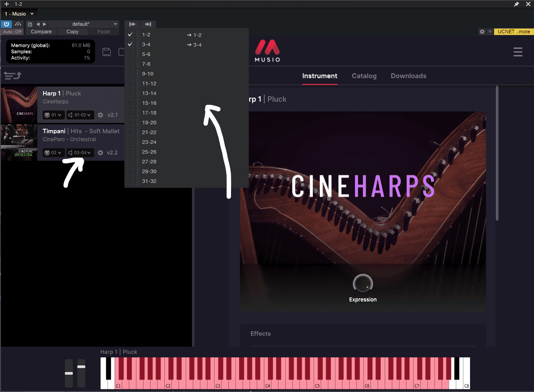Enable output channel 11-12
The width and height of the screenshot is (534, 392).
point(130,83)
